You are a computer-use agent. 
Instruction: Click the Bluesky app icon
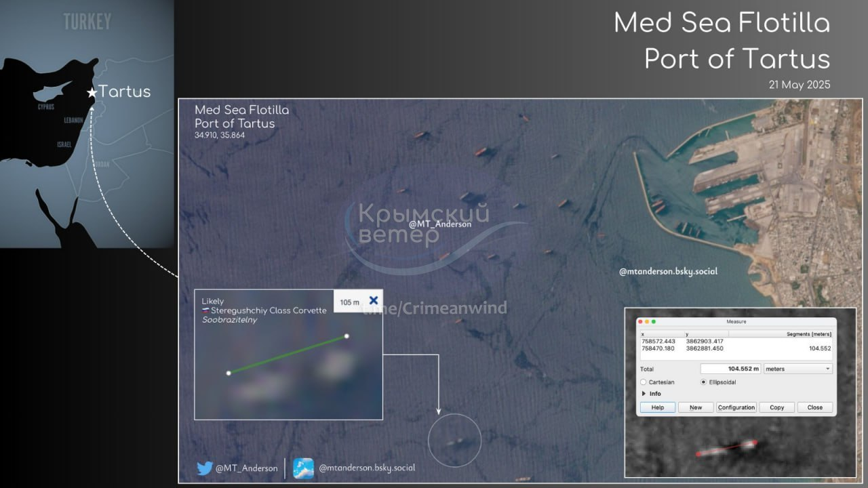tap(303, 468)
